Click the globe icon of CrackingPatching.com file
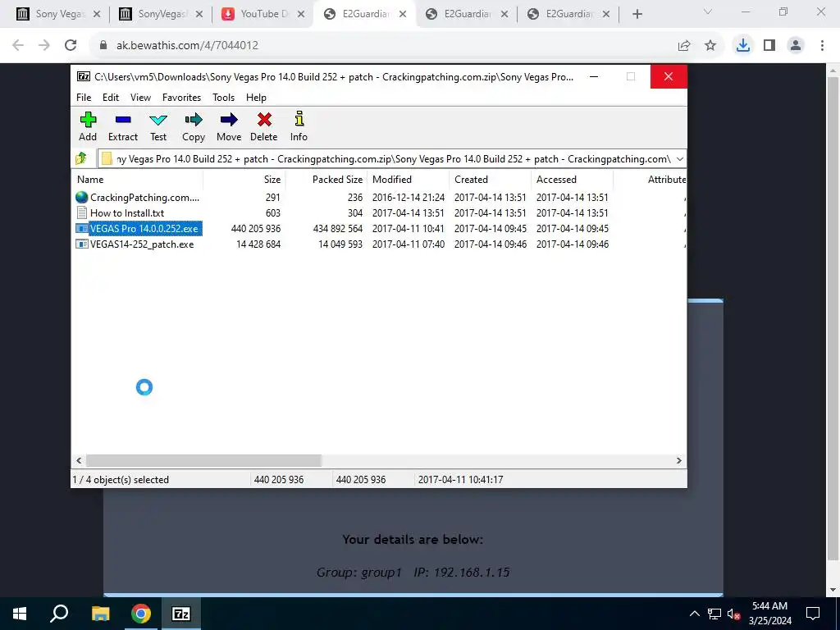Screen dimensions: 840x630 [x=81, y=197]
